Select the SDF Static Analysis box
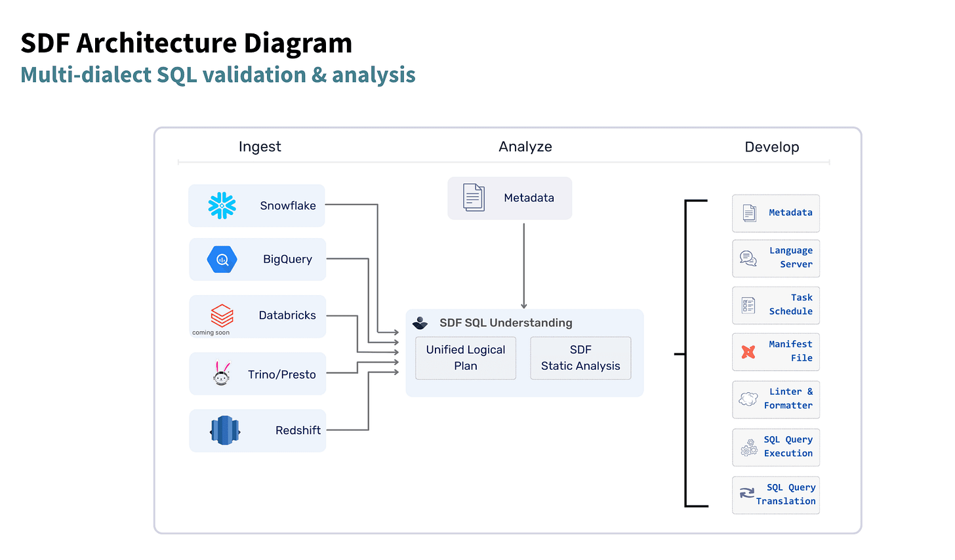The image size is (955, 560). tap(580, 358)
